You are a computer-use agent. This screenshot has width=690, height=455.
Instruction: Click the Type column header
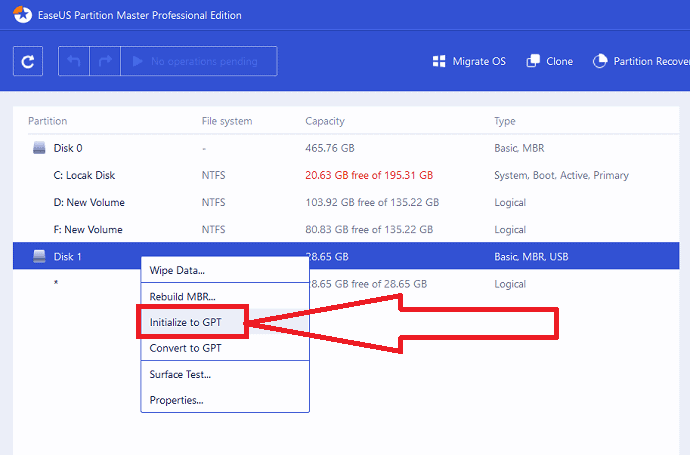click(504, 121)
